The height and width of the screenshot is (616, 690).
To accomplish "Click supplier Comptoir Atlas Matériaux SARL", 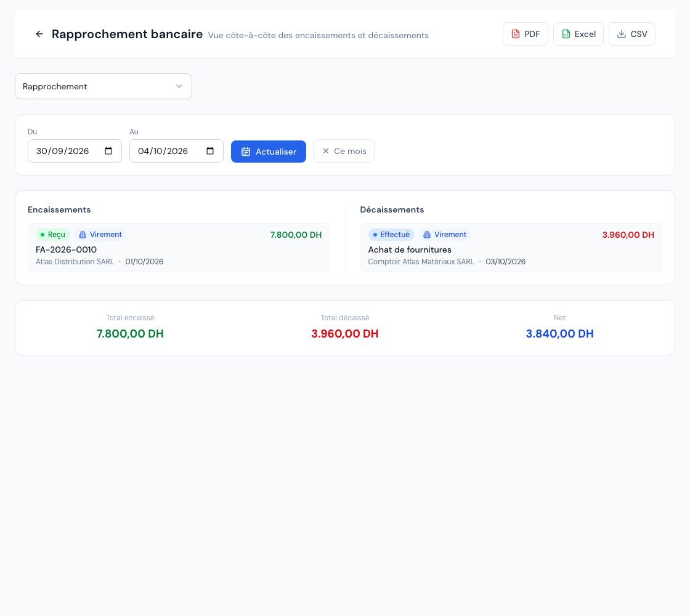I will coord(421,262).
